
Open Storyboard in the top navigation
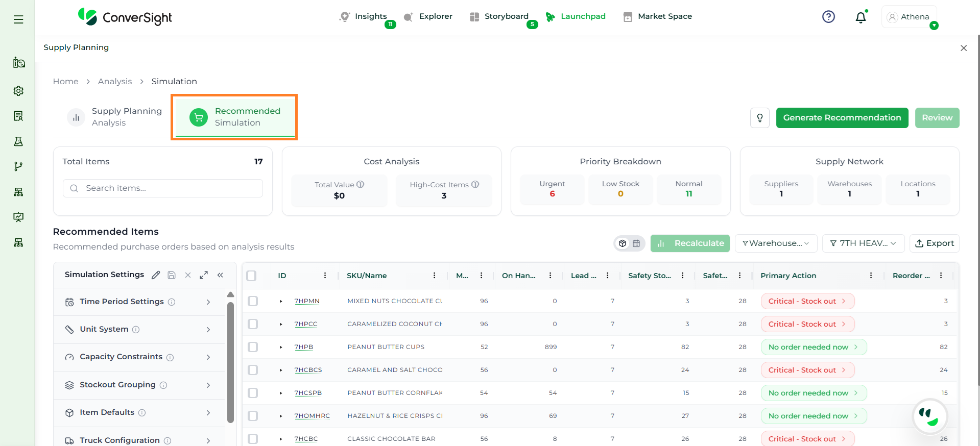click(506, 16)
